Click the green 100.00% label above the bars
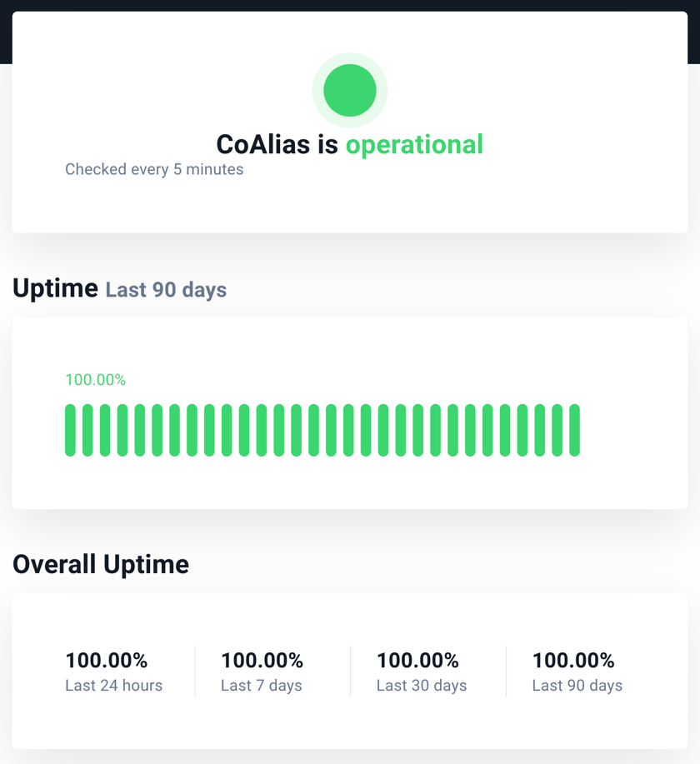This screenshot has width=700, height=764. tap(96, 380)
